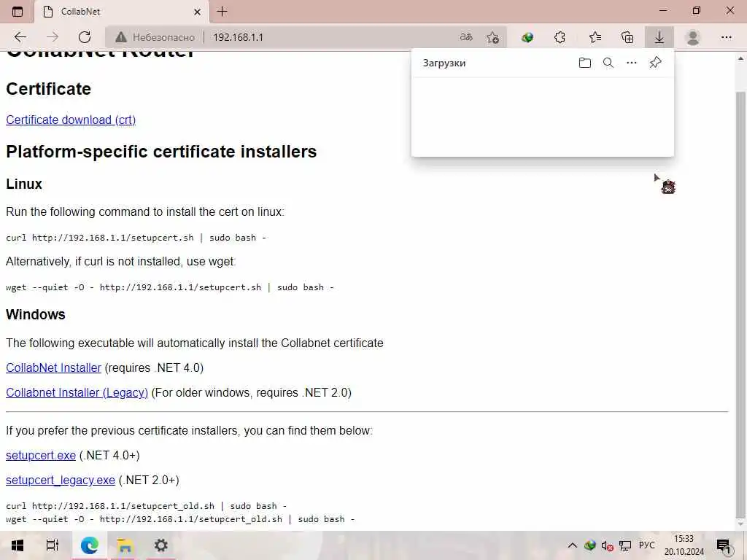Click the page vertical scrollbar thumb

740,305
